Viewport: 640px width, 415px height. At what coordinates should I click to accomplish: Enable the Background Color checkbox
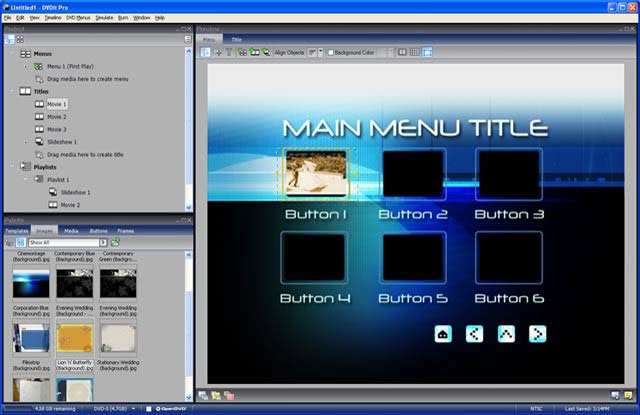pyautogui.click(x=332, y=52)
